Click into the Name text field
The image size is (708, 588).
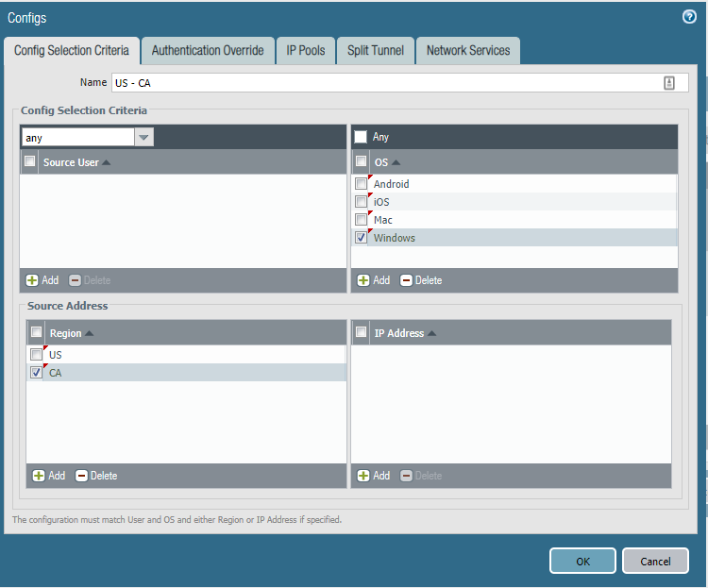[378, 83]
